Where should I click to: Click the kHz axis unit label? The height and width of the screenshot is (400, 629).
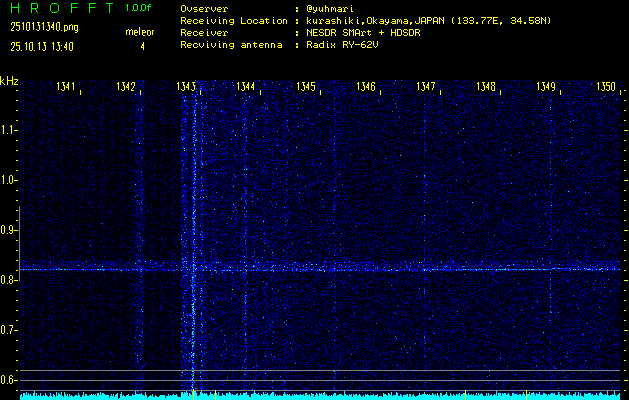[x=9, y=81]
